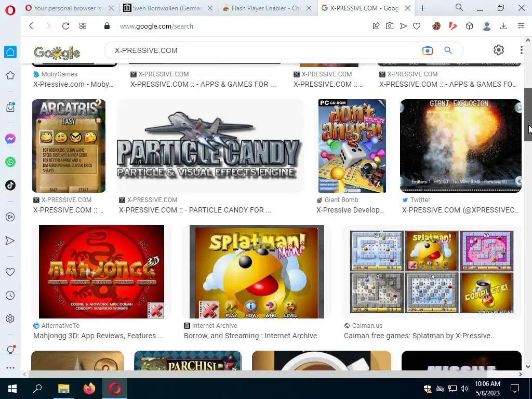Open sidebar three-dot more menu
Viewport: 532px width, 399px height.
(x=10, y=368)
